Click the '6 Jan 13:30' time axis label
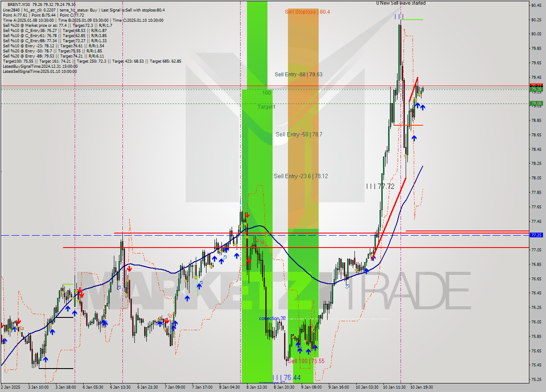Screen dimensions: 546x392 (x=120, y=387)
